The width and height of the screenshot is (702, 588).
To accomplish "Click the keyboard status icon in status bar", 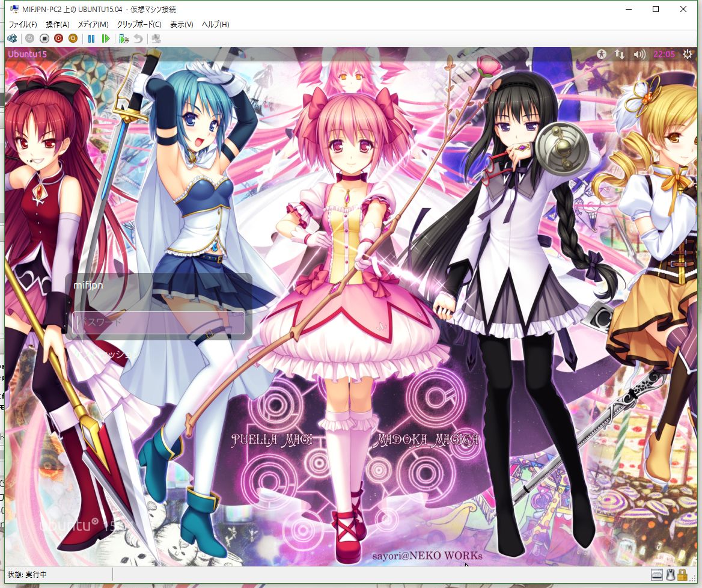I will pyautogui.click(x=657, y=575).
